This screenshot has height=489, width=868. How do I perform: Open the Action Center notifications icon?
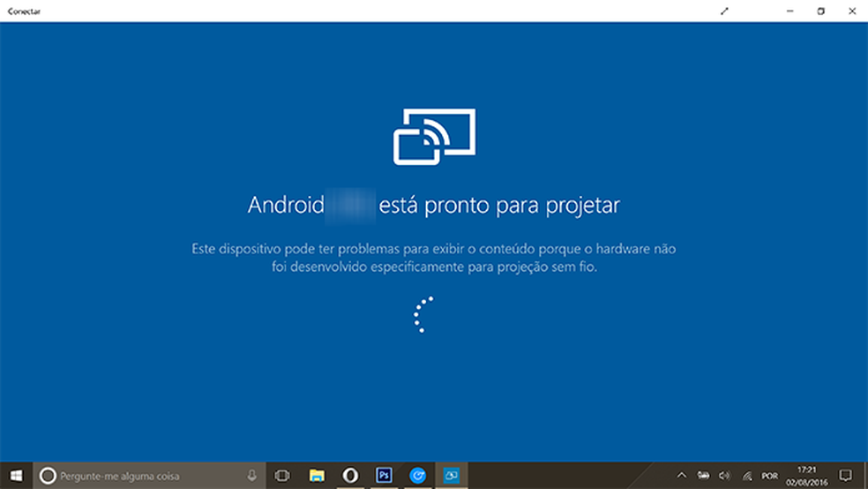point(845,476)
